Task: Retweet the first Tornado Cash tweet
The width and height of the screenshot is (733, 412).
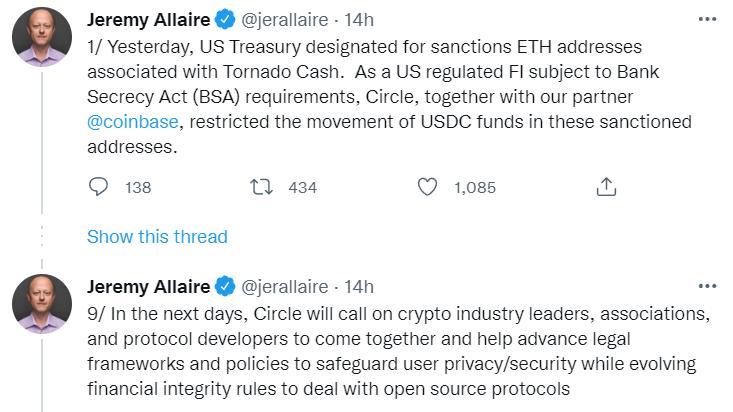Action: tap(262, 187)
